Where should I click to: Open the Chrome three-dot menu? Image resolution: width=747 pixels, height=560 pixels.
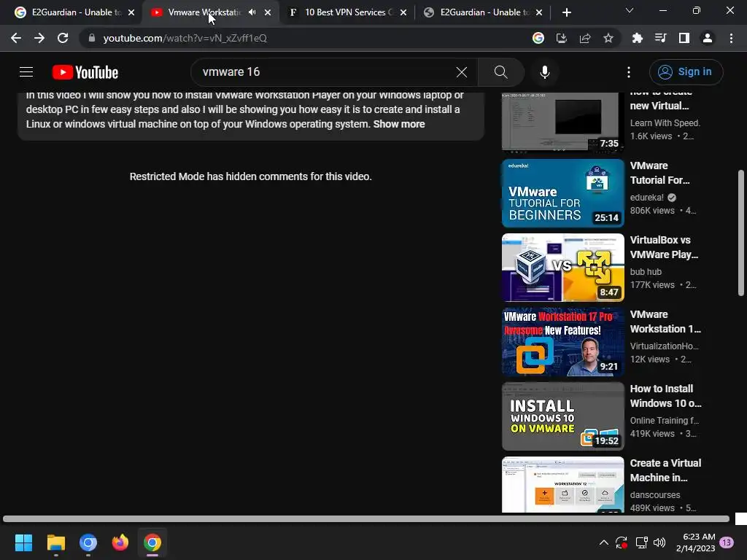pos(731,38)
